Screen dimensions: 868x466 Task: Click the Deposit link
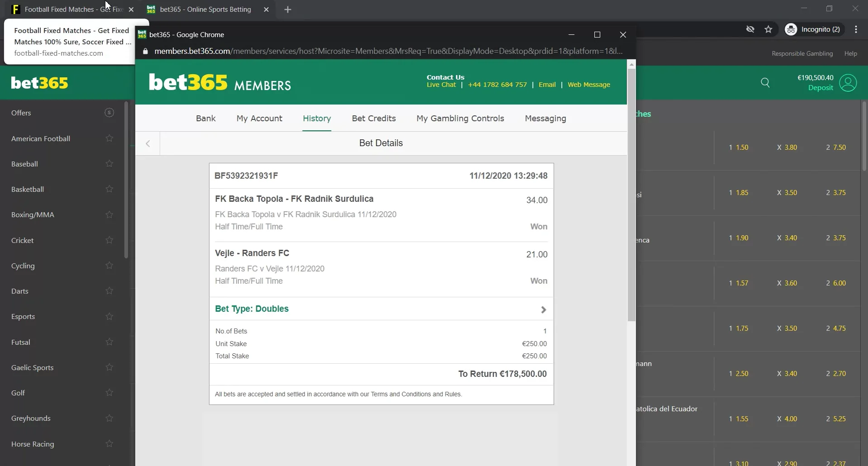[x=820, y=88]
